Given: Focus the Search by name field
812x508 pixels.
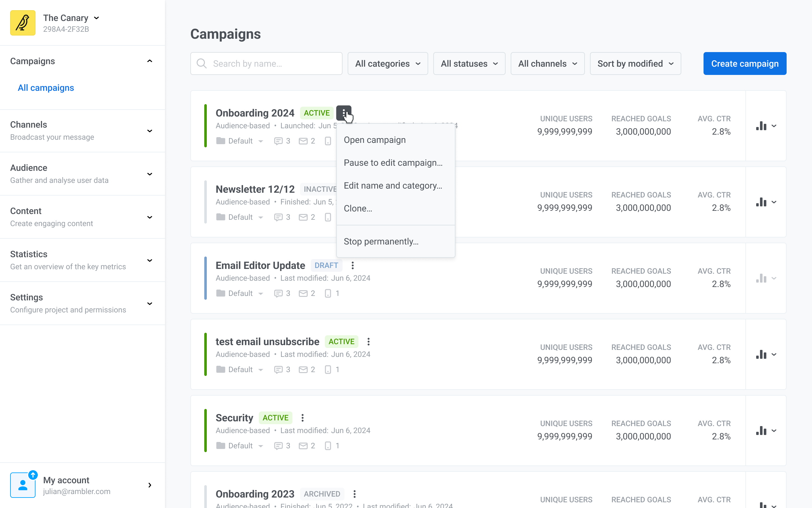Looking at the screenshot, I should [x=266, y=63].
